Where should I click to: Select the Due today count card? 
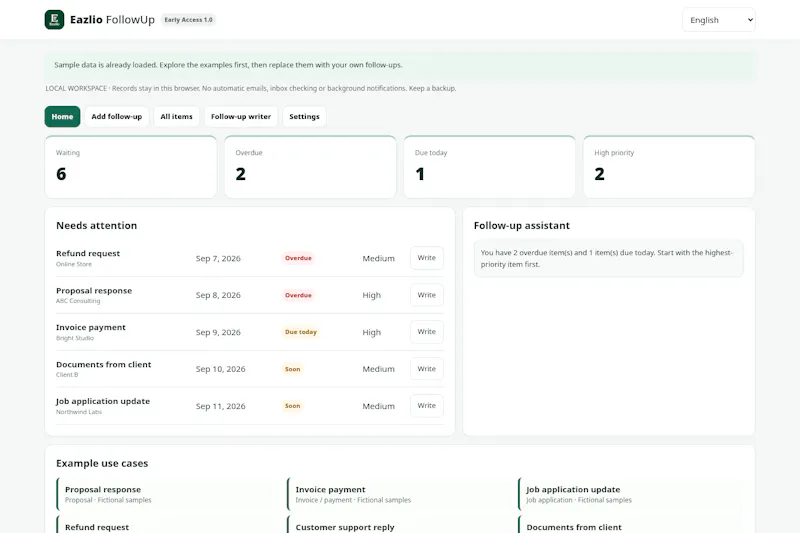[490, 167]
